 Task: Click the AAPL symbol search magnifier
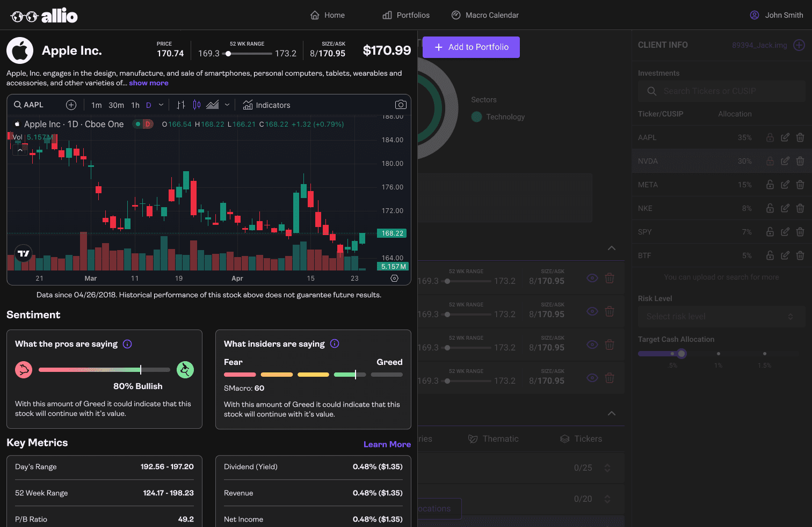click(x=18, y=105)
